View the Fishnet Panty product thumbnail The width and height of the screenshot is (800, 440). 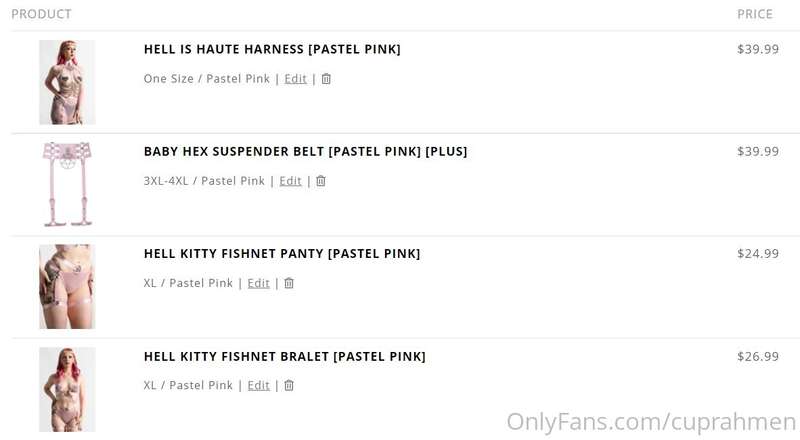(x=67, y=286)
